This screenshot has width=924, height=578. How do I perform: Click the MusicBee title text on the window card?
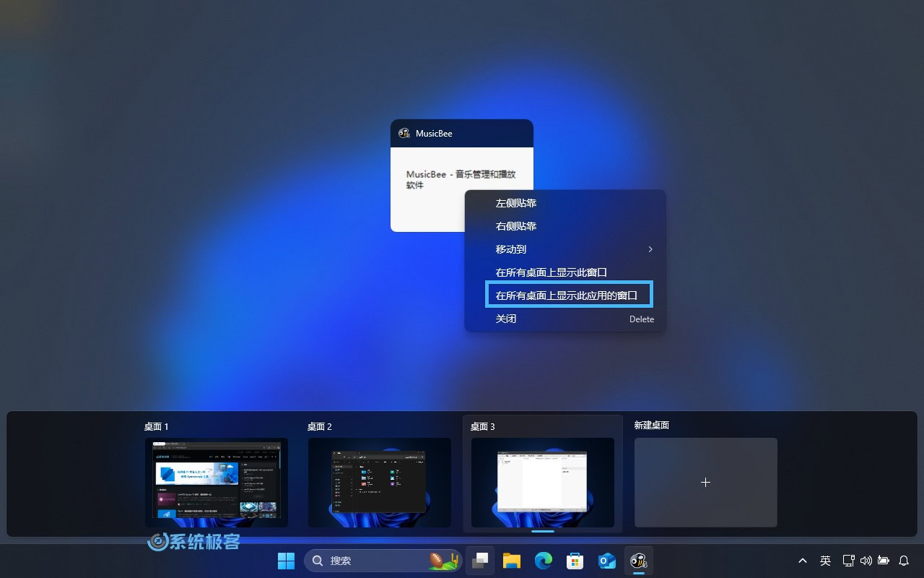coord(434,134)
